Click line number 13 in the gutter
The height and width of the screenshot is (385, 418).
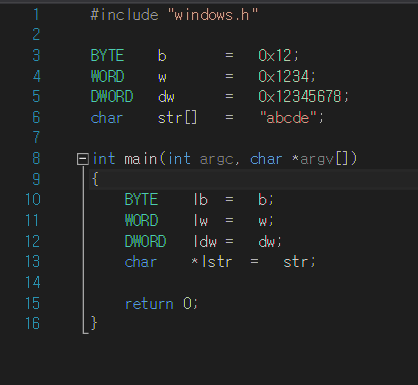click(33, 262)
